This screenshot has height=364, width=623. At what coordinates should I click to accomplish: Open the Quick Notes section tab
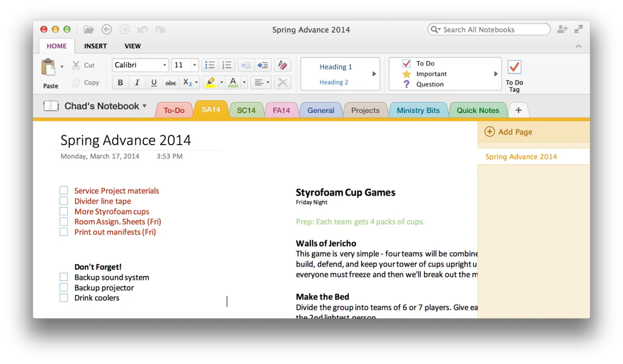[478, 110]
